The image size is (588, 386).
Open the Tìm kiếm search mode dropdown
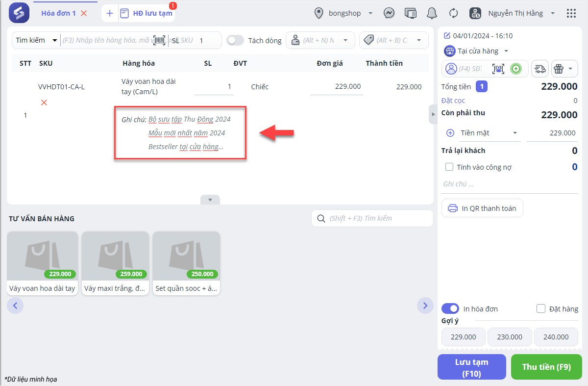[x=36, y=40]
